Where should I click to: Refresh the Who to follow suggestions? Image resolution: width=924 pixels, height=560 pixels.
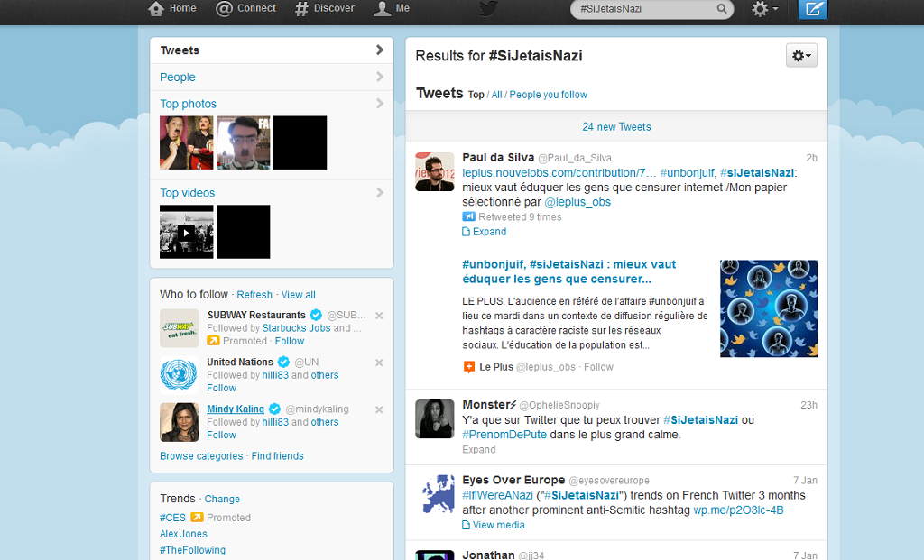pyautogui.click(x=254, y=295)
